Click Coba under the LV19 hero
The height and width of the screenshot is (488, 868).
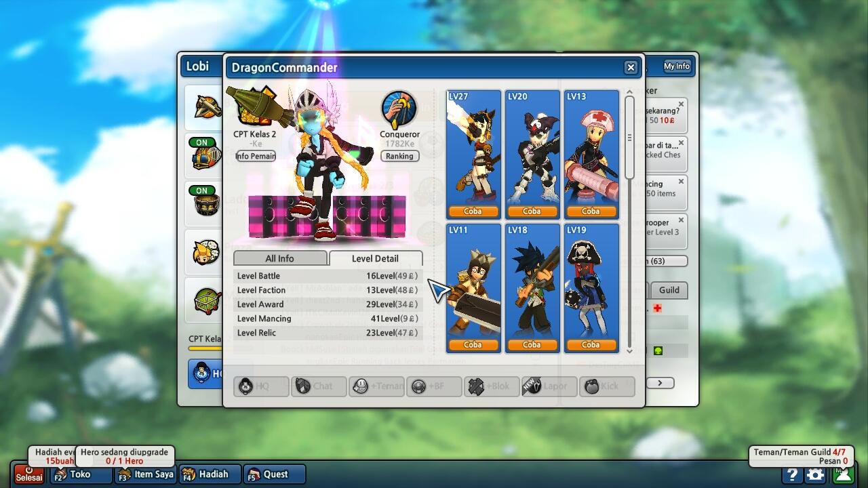point(591,345)
